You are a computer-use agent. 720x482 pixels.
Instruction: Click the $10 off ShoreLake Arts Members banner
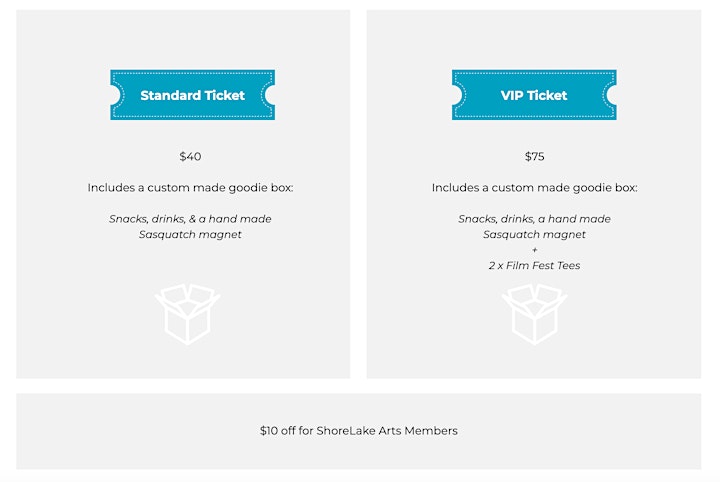point(359,431)
